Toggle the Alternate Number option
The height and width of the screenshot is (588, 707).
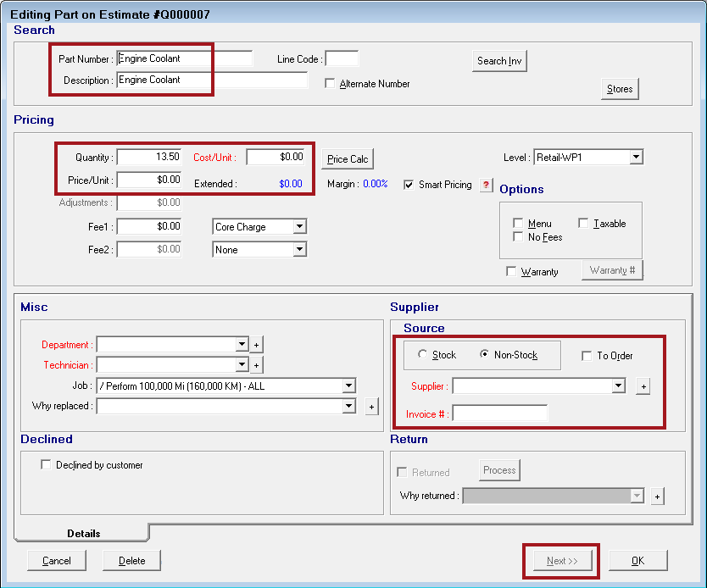click(x=330, y=84)
